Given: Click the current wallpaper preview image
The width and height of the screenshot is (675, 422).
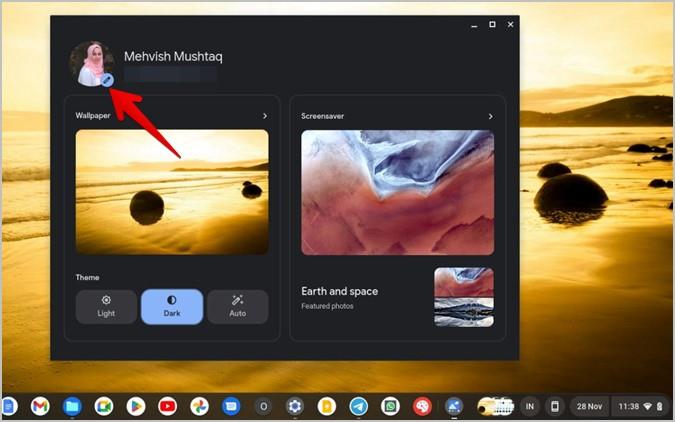Looking at the screenshot, I should pyautogui.click(x=172, y=192).
